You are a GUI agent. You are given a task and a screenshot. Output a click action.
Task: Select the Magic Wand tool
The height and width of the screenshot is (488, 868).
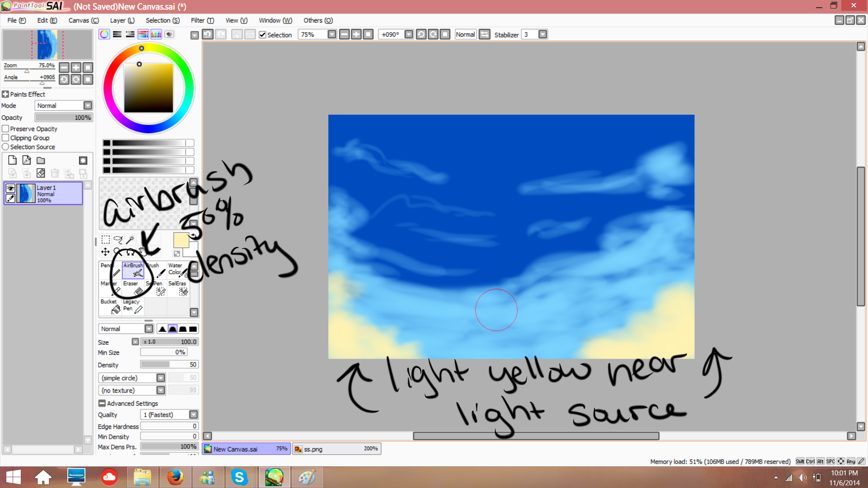coord(130,239)
